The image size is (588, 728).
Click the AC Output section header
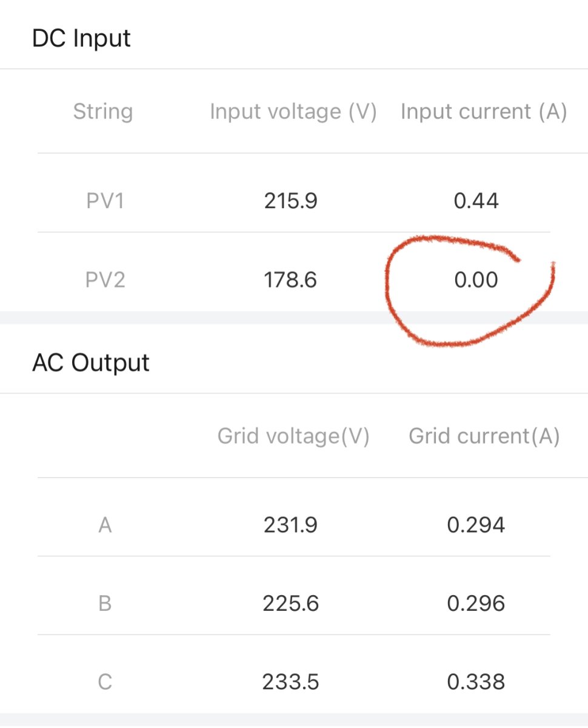click(x=91, y=363)
